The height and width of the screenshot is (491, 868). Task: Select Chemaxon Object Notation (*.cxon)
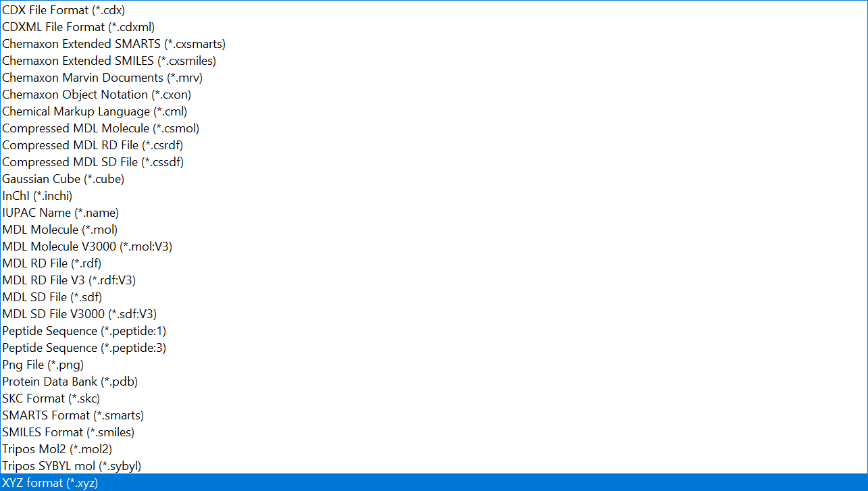434,95
